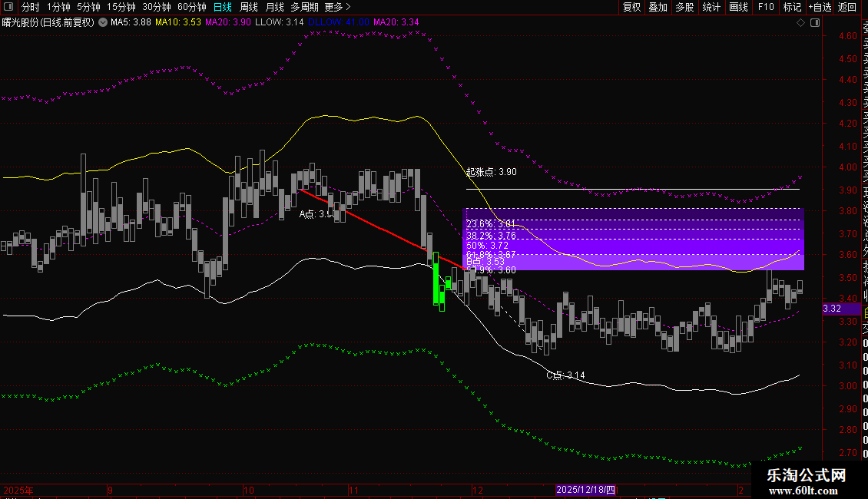
Task: Click the yellow MA10: 3.53 label
Action: click(177, 23)
